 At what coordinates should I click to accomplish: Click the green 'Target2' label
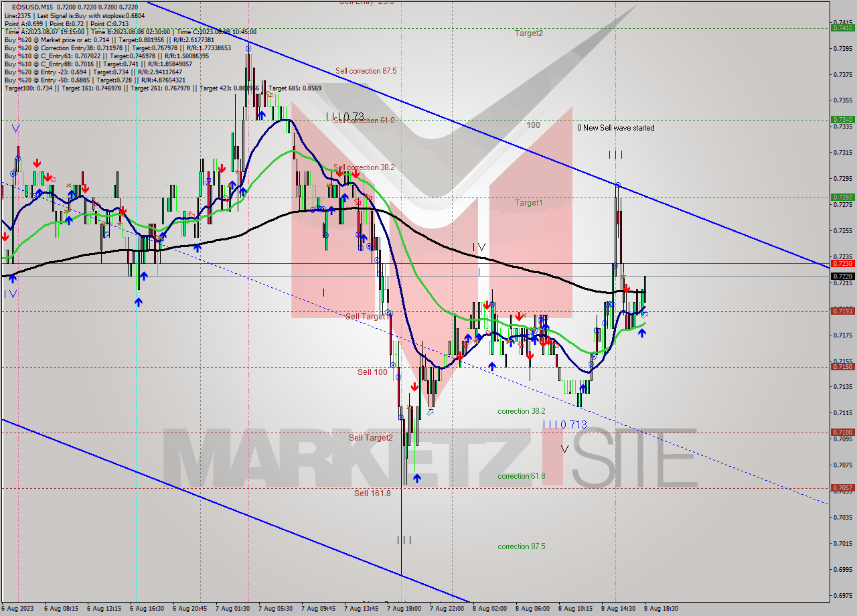529,33
